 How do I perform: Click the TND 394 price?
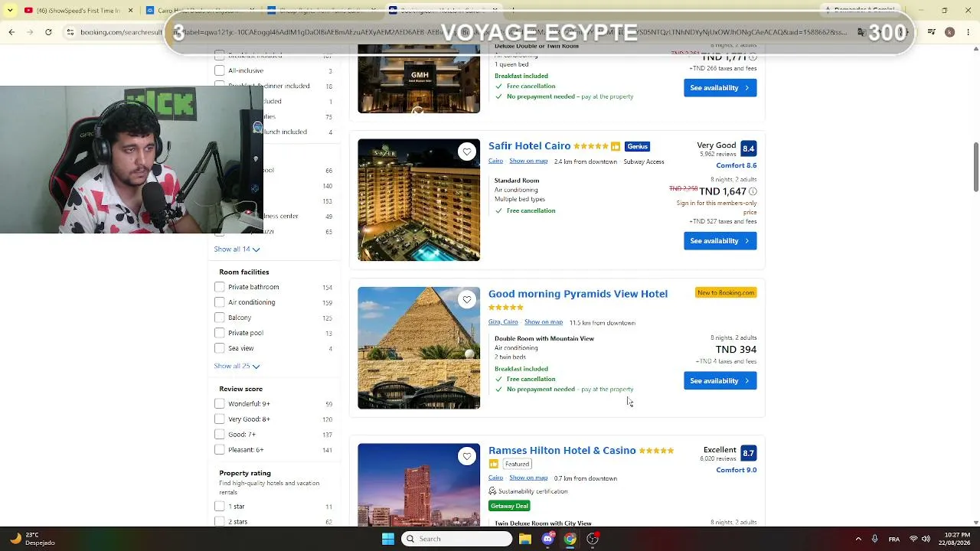coord(736,350)
